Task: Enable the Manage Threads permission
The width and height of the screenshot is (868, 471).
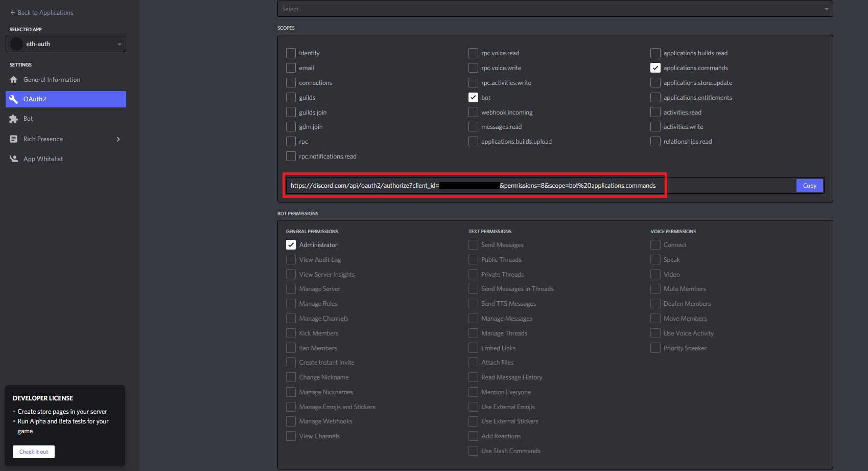Action: click(x=473, y=333)
